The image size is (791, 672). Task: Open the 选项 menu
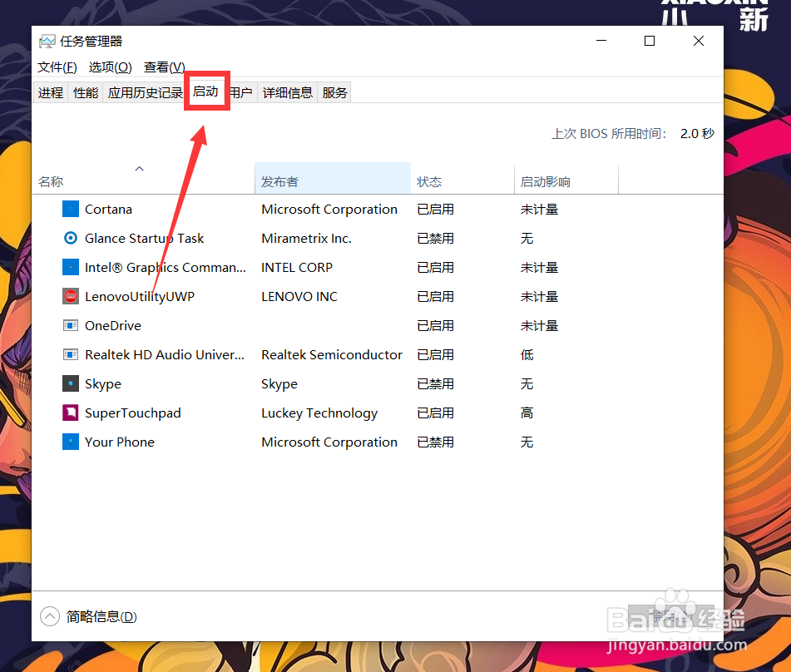click(110, 67)
